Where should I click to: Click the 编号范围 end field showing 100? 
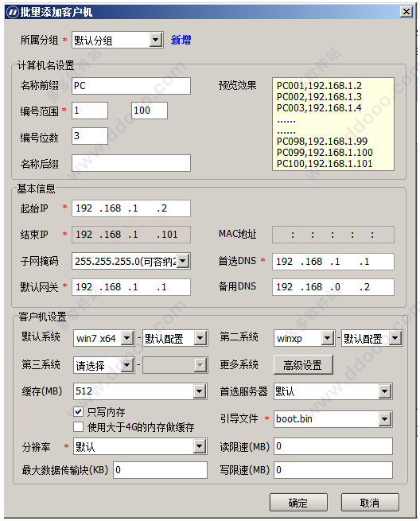pyautogui.click(x=150, y=111)
